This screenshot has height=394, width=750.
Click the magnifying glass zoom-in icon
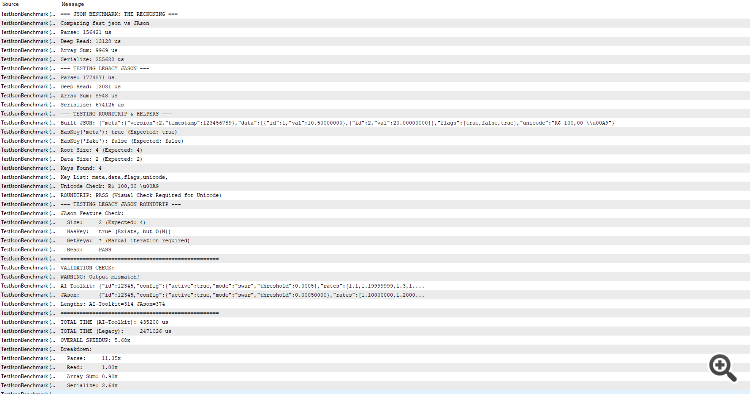723,368
